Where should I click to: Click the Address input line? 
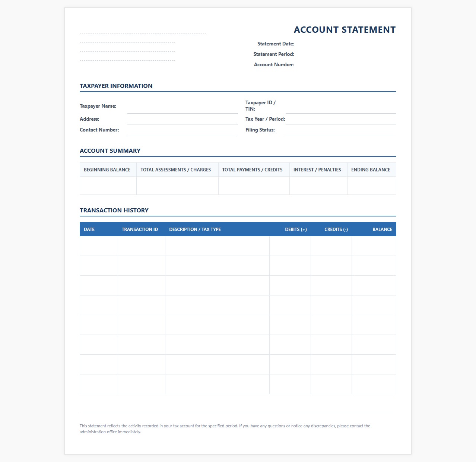(183, 119)
